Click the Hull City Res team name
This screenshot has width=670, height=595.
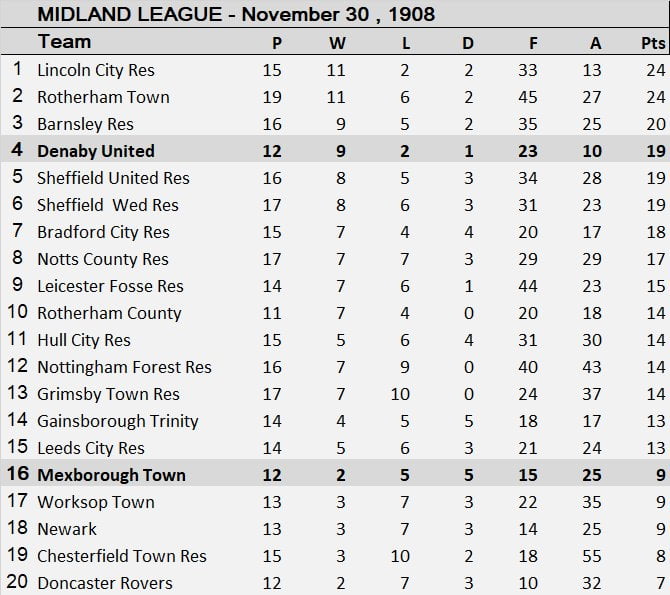pyautogui.click(x=84, y=340)
